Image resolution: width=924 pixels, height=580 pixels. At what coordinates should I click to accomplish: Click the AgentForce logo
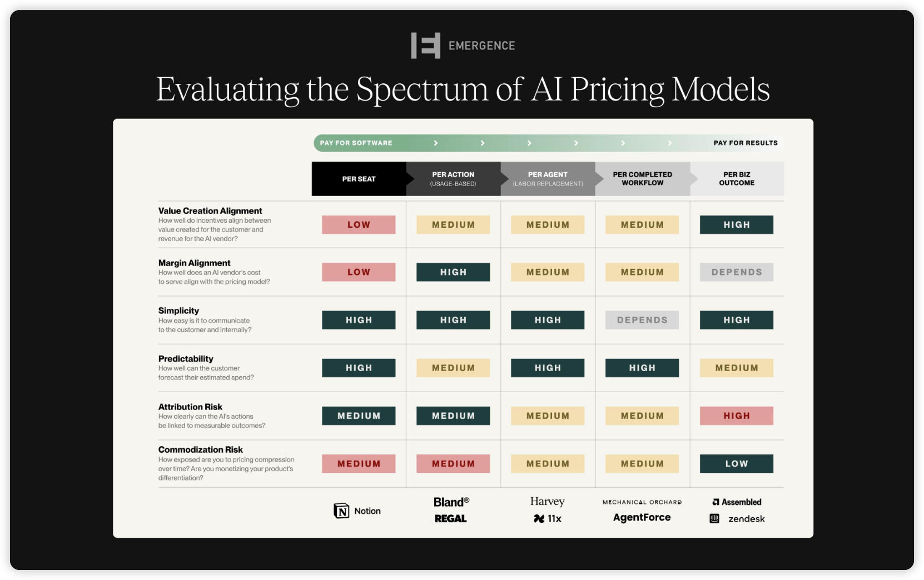coord(642,517)
